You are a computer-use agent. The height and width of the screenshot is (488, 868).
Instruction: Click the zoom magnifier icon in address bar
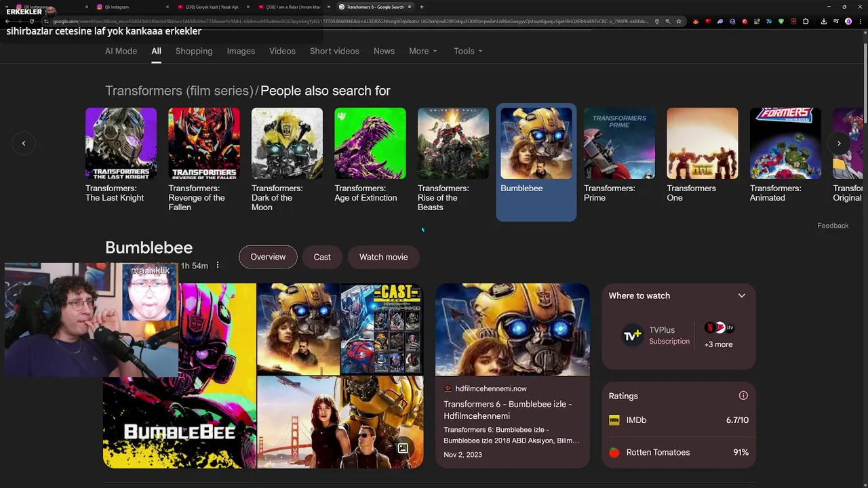click(x=668, y=22)
